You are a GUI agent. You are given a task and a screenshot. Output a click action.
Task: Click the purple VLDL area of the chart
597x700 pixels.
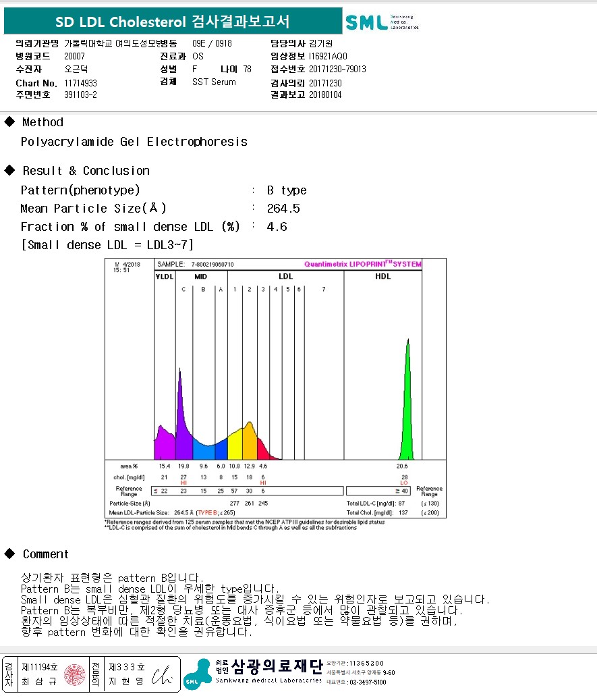[x=163, y=444]
